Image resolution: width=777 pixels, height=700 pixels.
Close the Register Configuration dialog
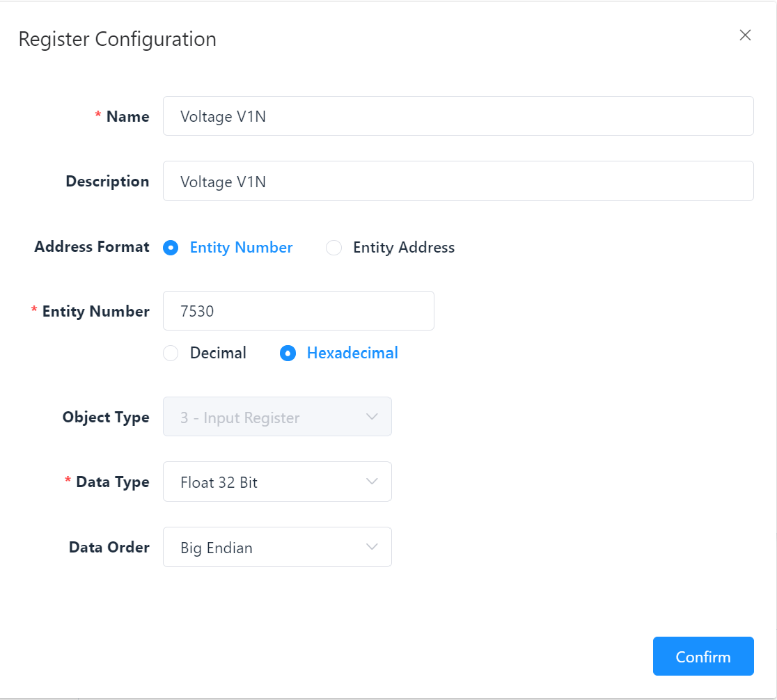click(745, 35)
